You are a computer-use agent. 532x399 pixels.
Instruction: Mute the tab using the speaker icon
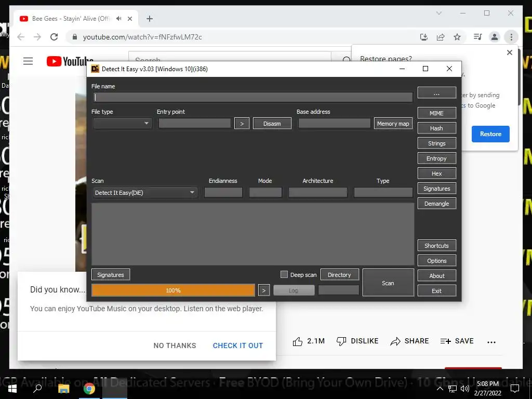[118, 19]
